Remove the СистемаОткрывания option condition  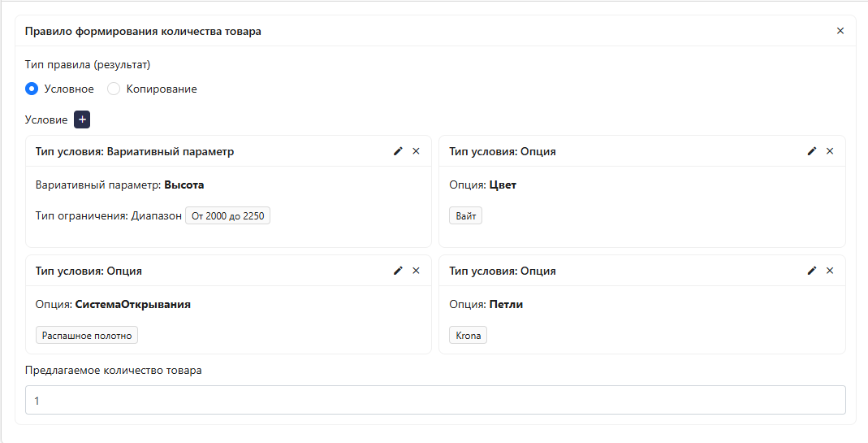click(416, 271)
